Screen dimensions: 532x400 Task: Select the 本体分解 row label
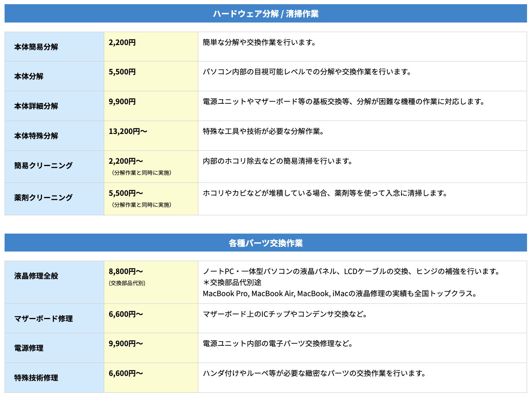click(x=29, y=76)
